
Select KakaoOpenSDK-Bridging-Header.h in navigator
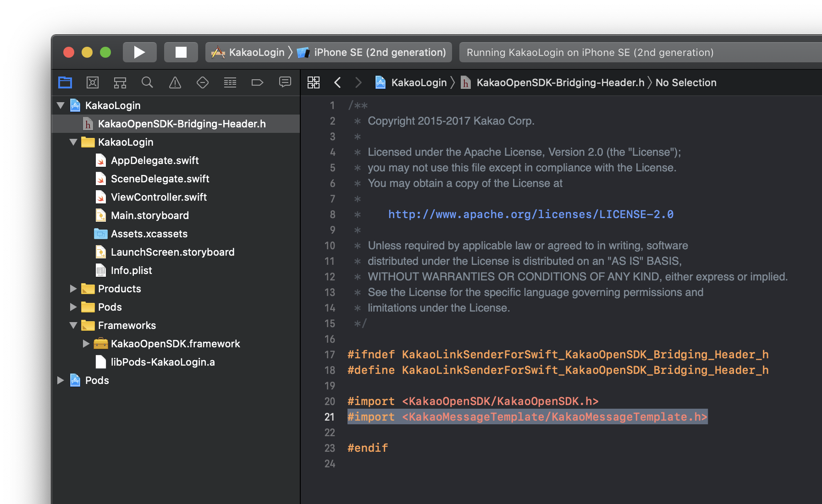click(x=176, y=124)
